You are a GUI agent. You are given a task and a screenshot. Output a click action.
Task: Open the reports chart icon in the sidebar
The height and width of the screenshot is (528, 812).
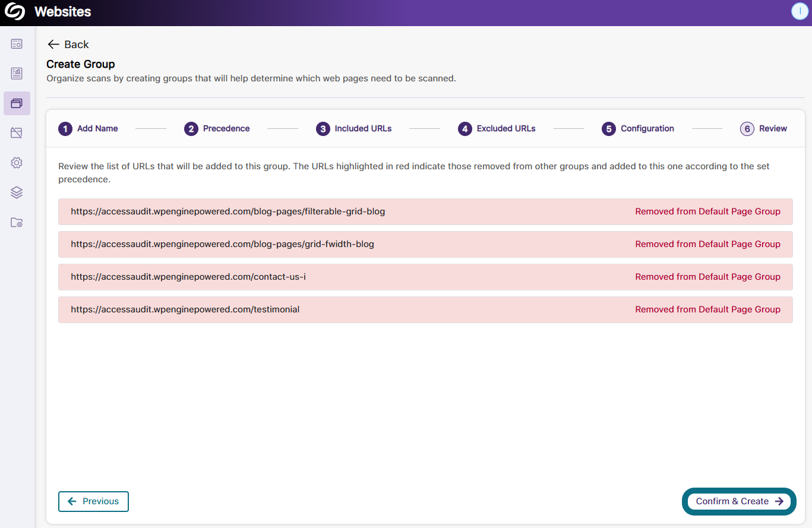tap(17, 74)
